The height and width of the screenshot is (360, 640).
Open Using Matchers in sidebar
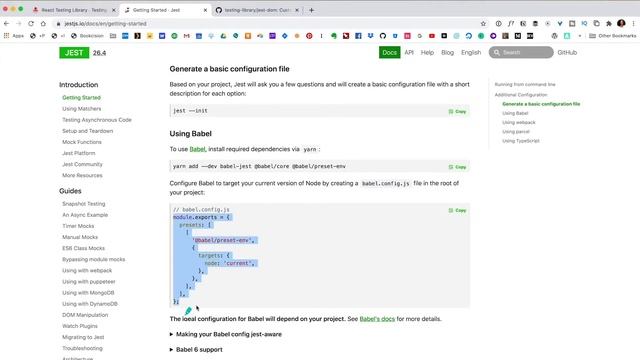[x=82, y=109]
